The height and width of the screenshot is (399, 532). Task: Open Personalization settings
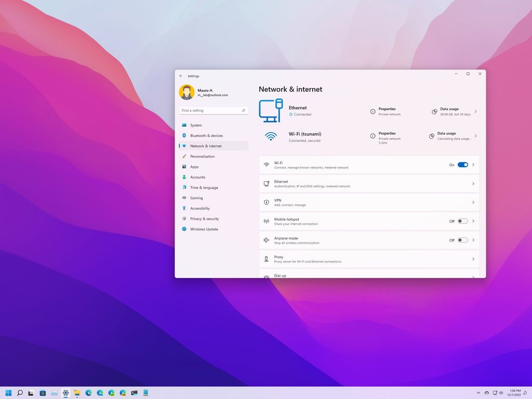202,156
